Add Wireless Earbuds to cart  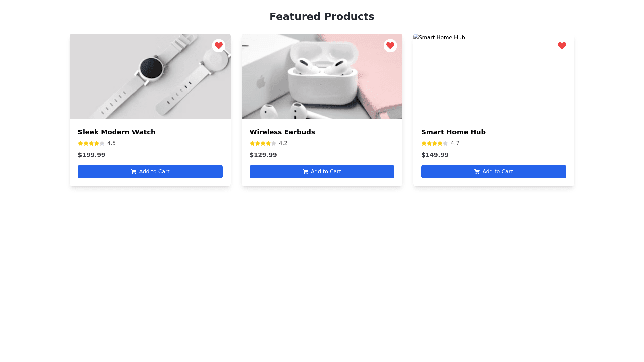(322, 172)
